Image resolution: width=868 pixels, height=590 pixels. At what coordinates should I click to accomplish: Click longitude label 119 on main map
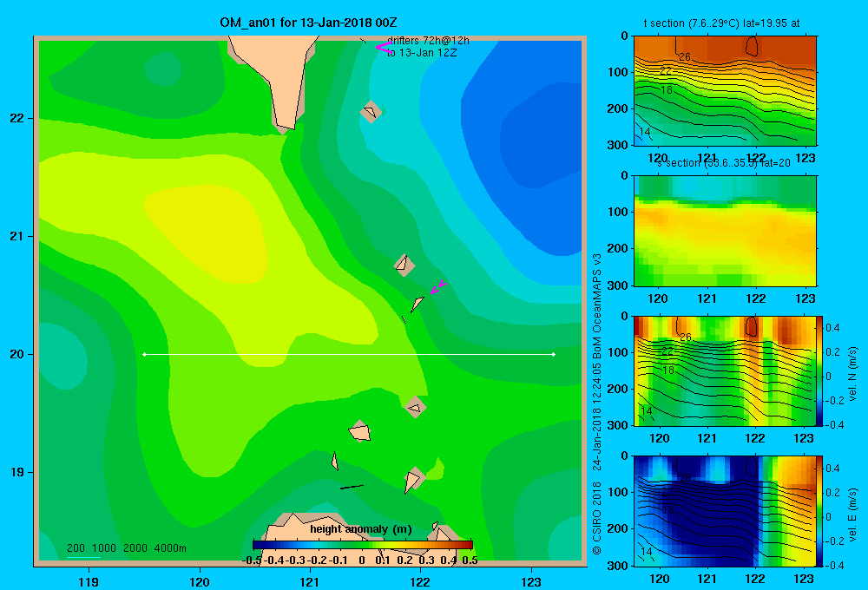click(x=89, y=581)
